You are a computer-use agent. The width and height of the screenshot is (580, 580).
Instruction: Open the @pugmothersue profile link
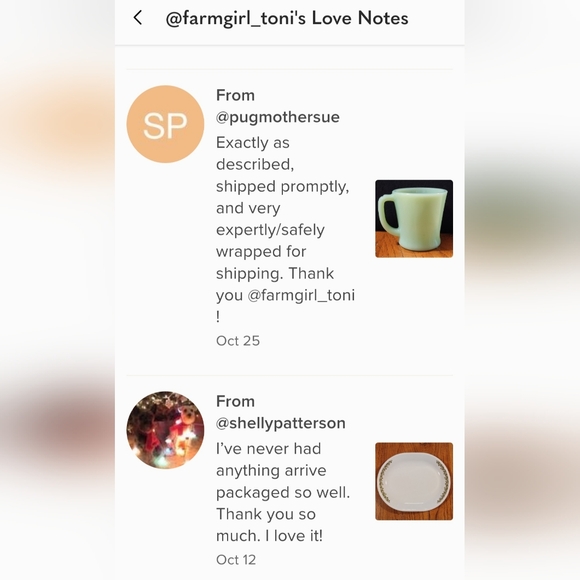(278, 117)
